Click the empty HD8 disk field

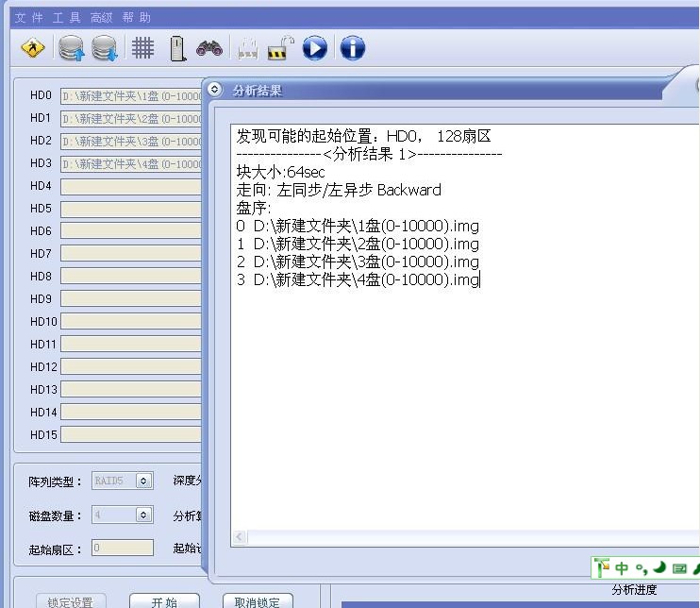(x=131, y=276)
